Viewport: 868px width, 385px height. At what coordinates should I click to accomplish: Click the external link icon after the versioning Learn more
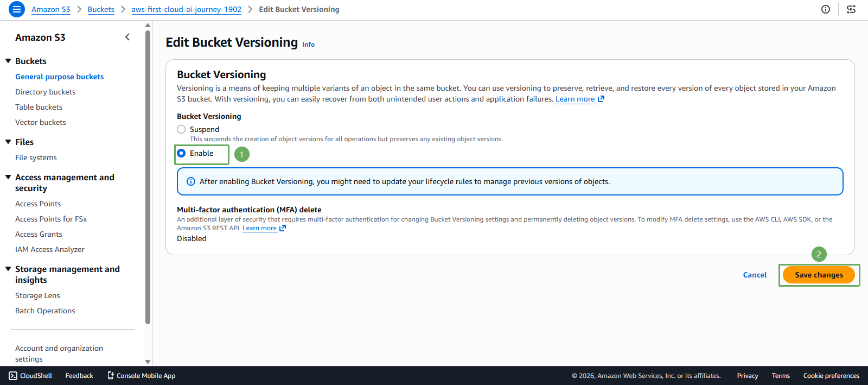pos(601,99)
